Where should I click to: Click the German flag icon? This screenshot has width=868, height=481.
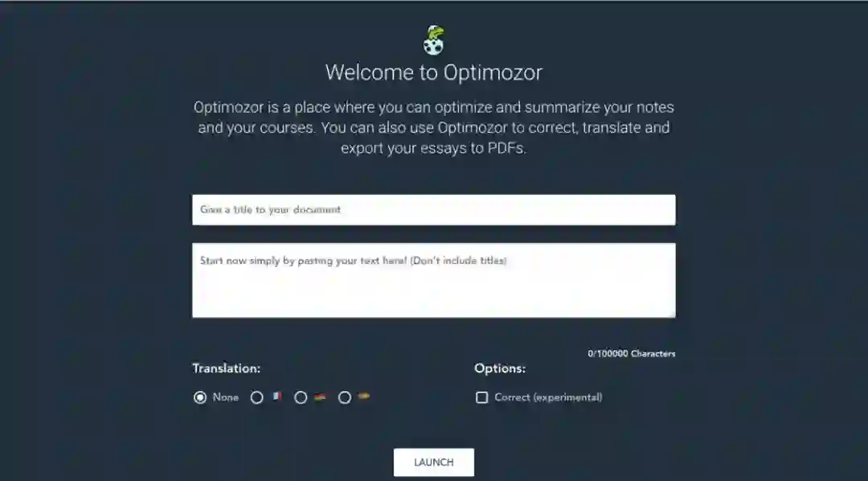[321, 397]
